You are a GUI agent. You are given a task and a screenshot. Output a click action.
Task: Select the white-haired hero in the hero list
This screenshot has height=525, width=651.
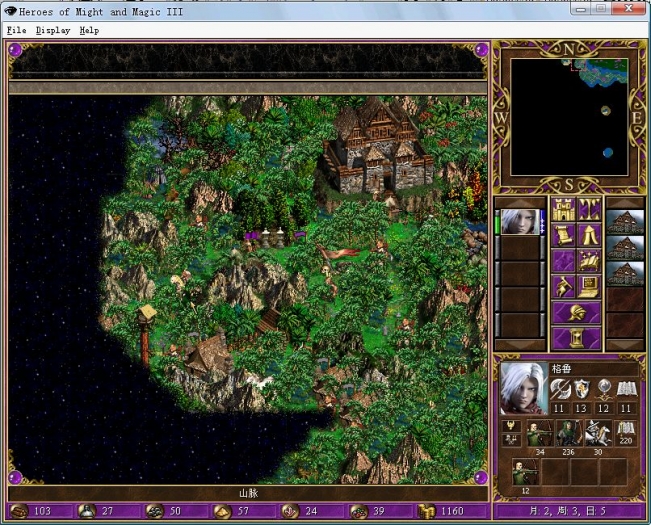click(520, 222)
